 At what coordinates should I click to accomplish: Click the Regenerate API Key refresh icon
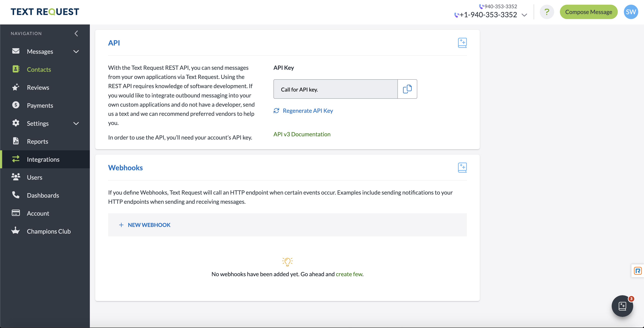click(x=276, y=111)
